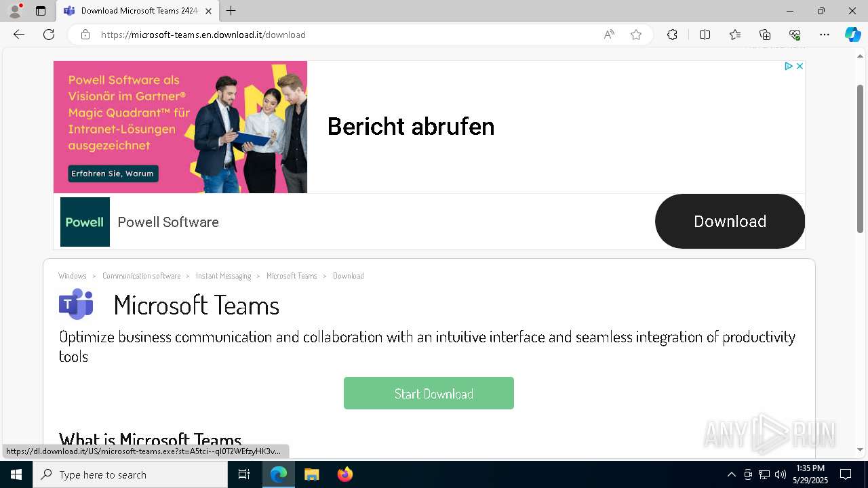
Task: Open AdChoices triangle icon on ad
Action: pyautogui.click(x=789, y=66)
